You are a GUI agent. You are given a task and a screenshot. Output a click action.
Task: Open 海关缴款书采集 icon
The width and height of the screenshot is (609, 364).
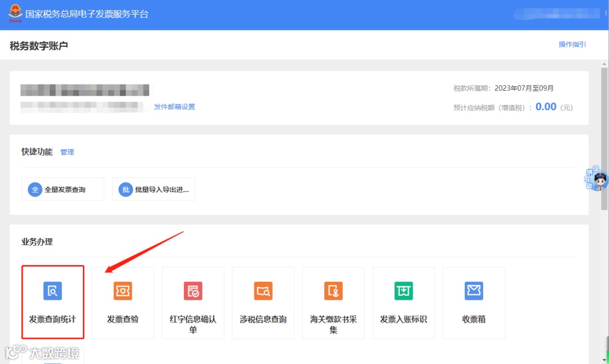click(x=334, y=291)
